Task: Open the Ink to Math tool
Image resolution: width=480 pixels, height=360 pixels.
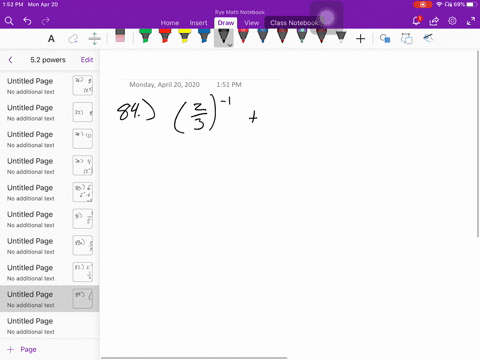Action: [428, 38]
